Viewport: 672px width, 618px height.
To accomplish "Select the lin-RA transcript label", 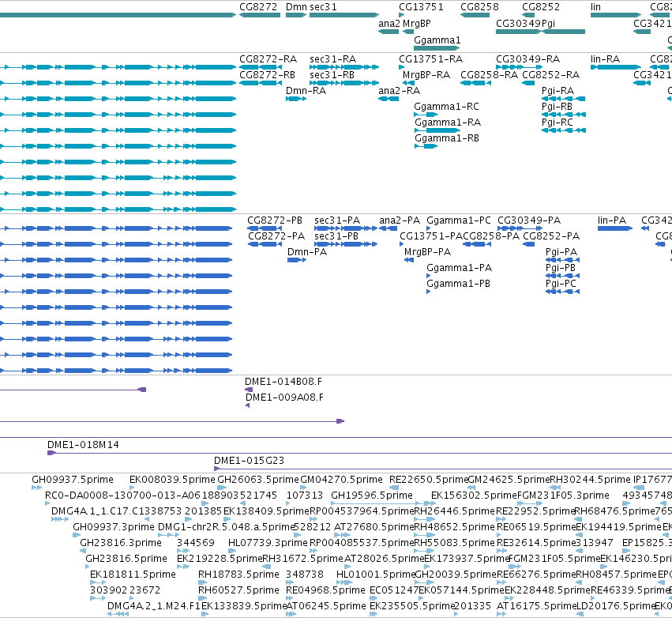I will click(x=605, y=58).
